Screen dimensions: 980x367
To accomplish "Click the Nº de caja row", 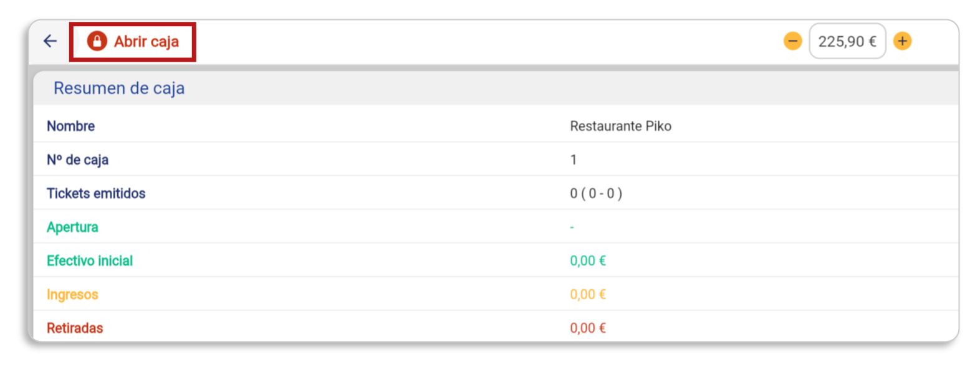I will [496, 160].
